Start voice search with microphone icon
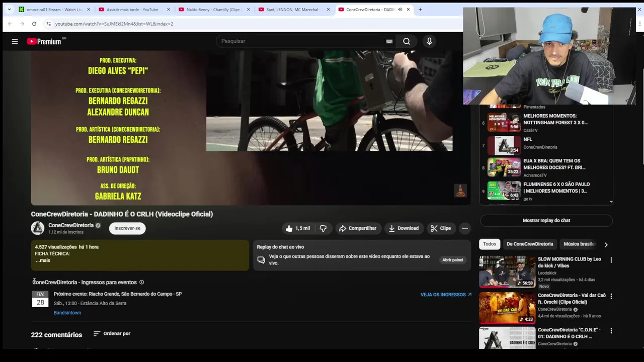The width and height of the screenshot is (644, 362). (x=429, y=41)
